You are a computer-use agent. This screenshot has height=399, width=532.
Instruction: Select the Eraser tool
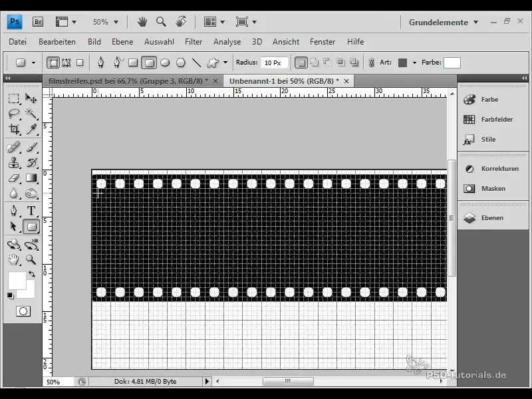[x=13, y=178]
